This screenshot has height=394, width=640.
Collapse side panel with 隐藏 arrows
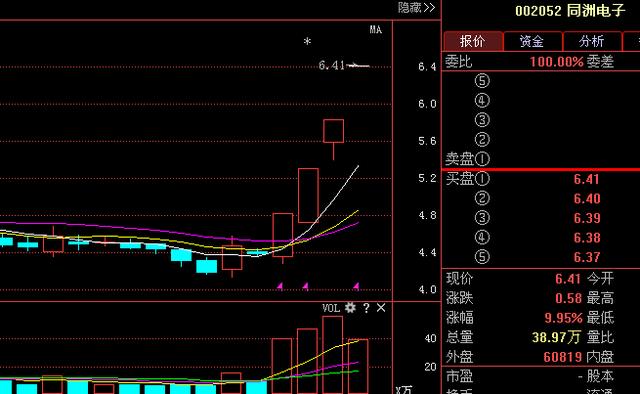point(416,7)
